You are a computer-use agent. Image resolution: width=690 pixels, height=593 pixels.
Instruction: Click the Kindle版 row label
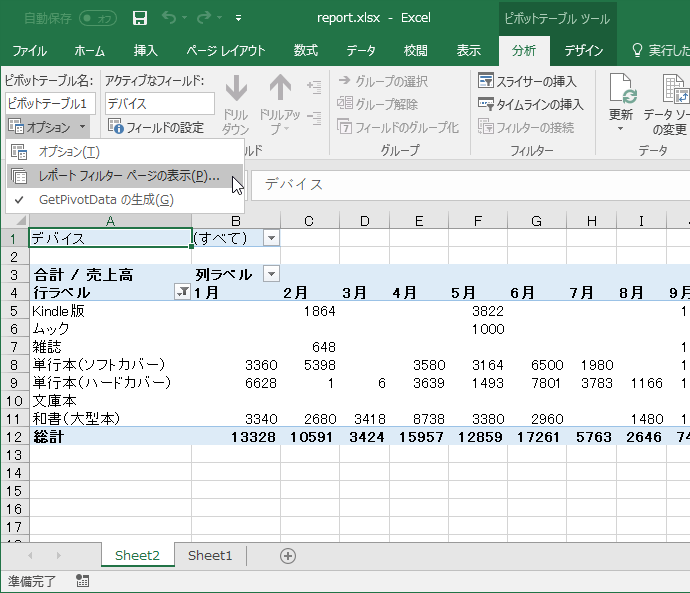tap(58, 311)
